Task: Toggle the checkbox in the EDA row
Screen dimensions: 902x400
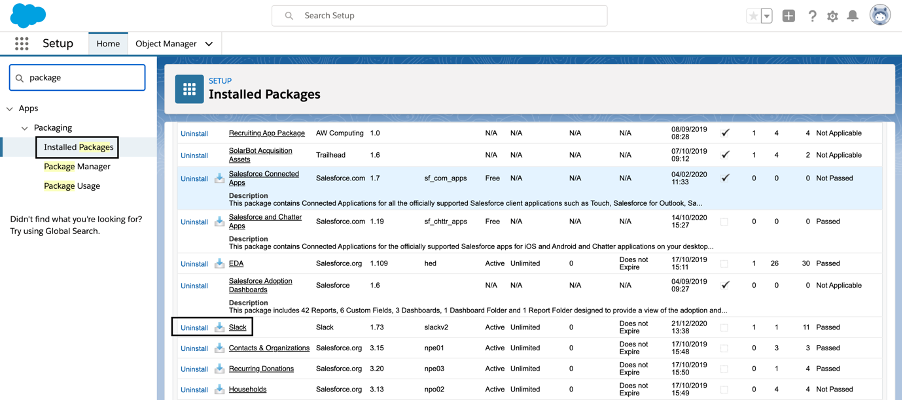Action: 724,264
